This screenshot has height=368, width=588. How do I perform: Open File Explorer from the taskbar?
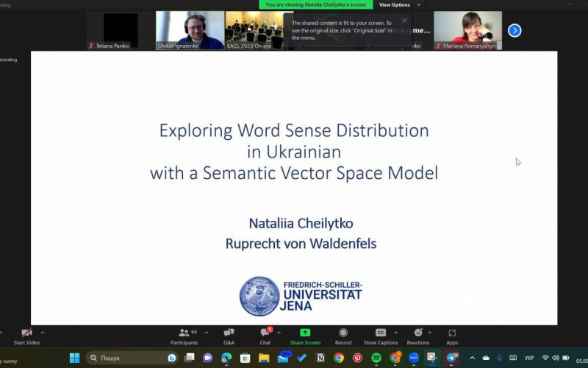(x=264, y=358)
